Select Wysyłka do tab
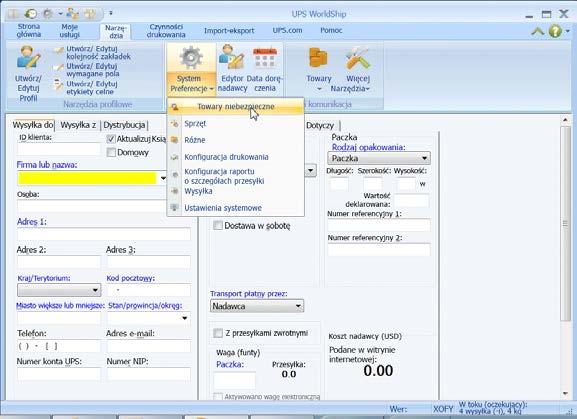Image resolution: width=577 pixels, height=419 pixels. pos(33,125)
